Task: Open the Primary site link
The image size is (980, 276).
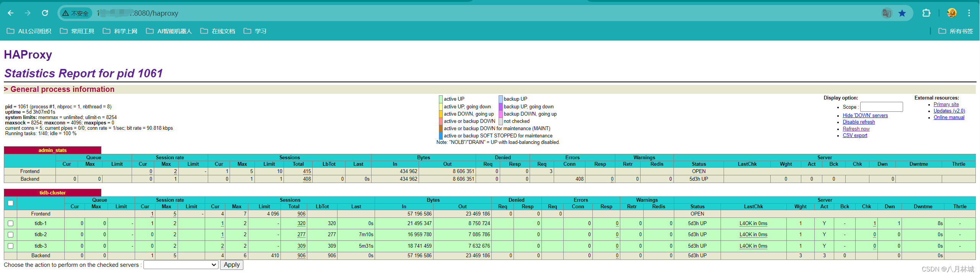Action: click(x=946, y=104)
